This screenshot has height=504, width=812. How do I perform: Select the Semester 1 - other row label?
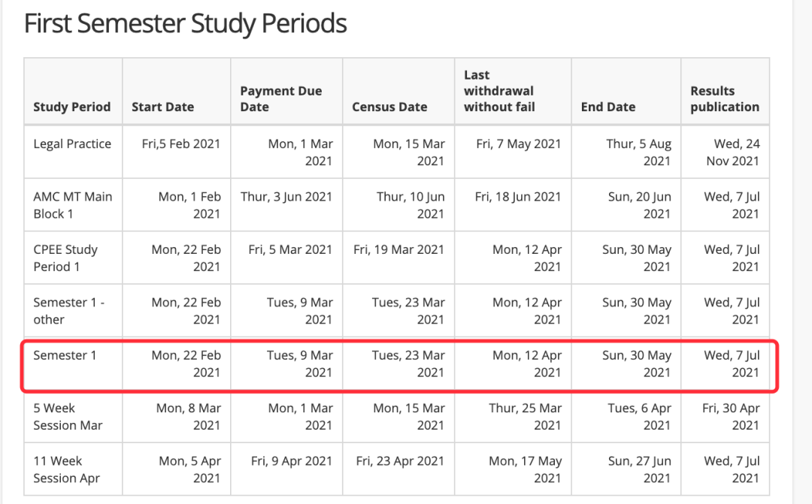pyautogui.click(x=69, y=311)
